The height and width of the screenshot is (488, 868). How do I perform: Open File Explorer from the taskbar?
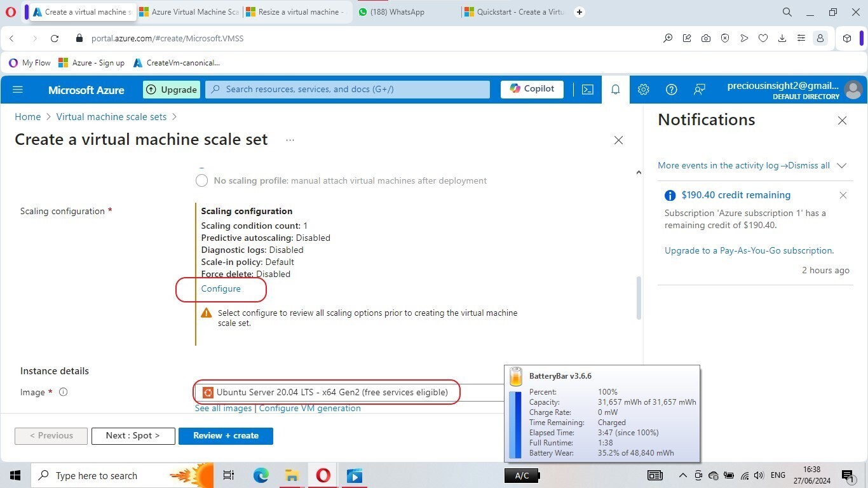[x=292, y=475]
